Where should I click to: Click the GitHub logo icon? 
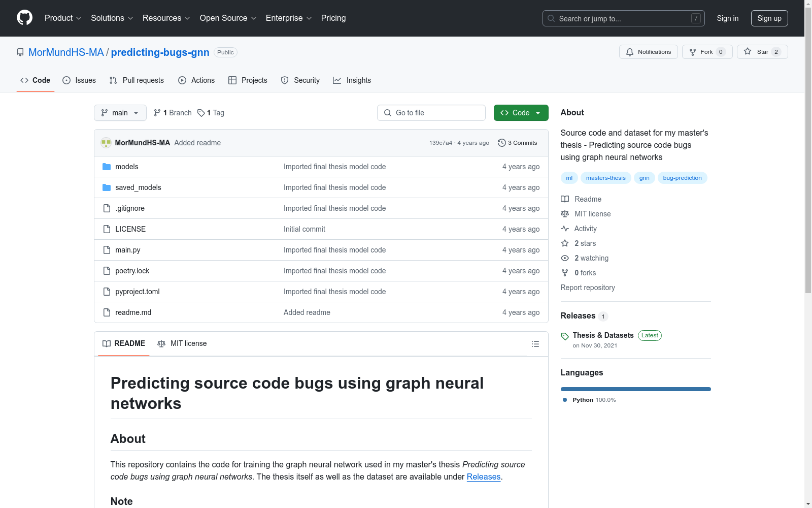tap(24, 18)
